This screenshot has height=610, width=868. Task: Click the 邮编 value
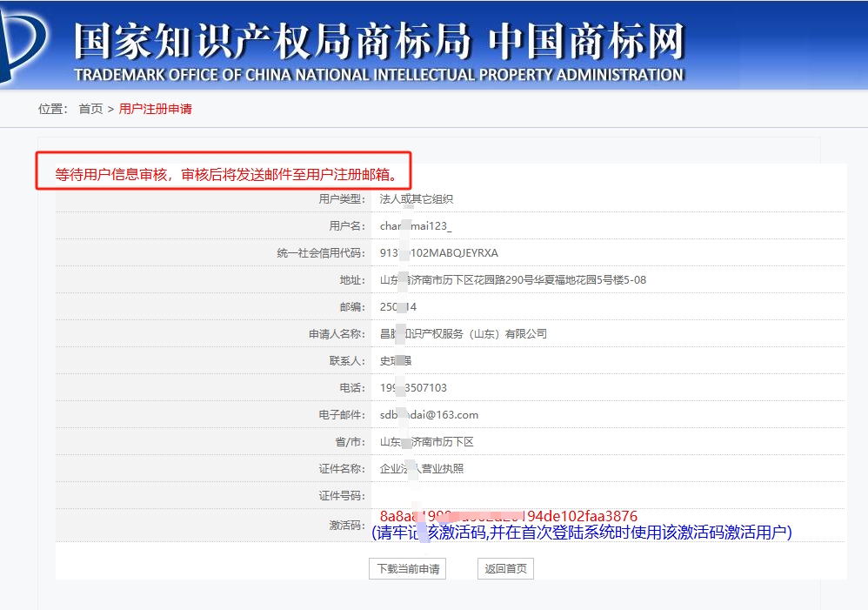tap(398, 307)
